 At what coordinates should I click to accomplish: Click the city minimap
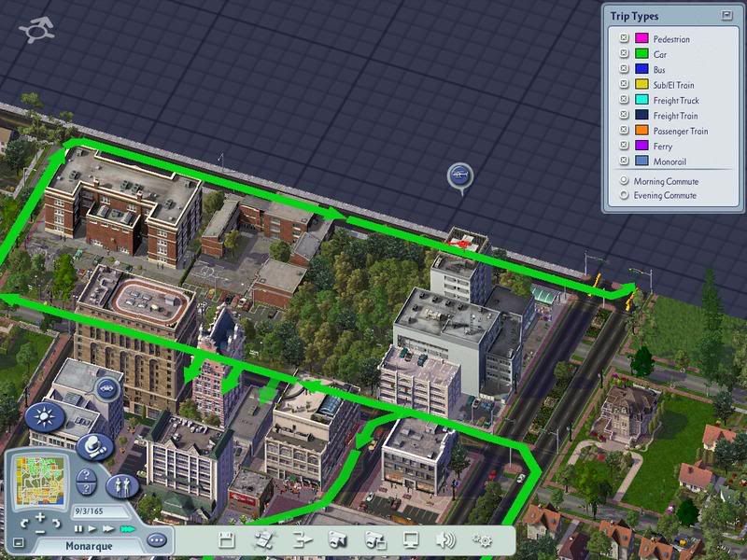coord(39,481)
